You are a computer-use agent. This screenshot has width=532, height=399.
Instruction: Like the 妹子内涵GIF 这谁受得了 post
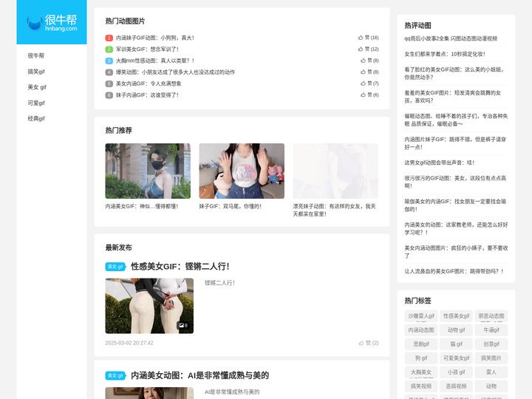click(x=369, y=95)
